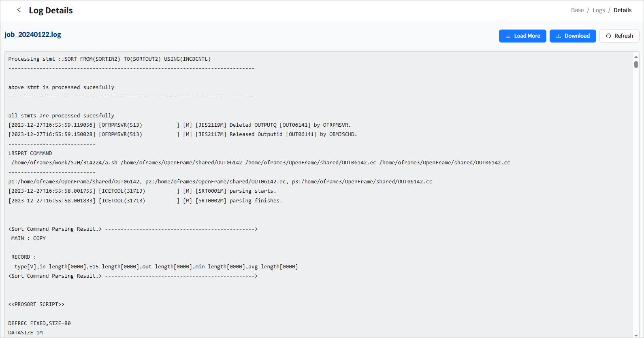
Task: Click the <<PROSORT SCRIPT>> line in log
Action: pos(36,304)
